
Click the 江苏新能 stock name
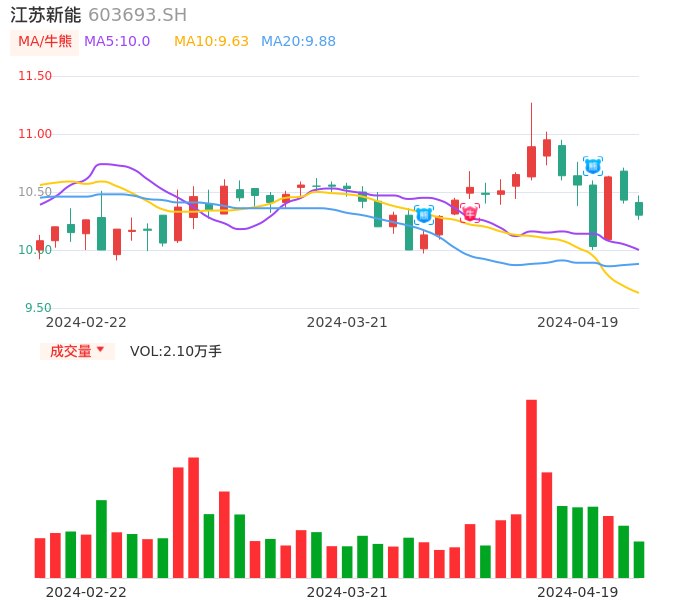point(46,15)
